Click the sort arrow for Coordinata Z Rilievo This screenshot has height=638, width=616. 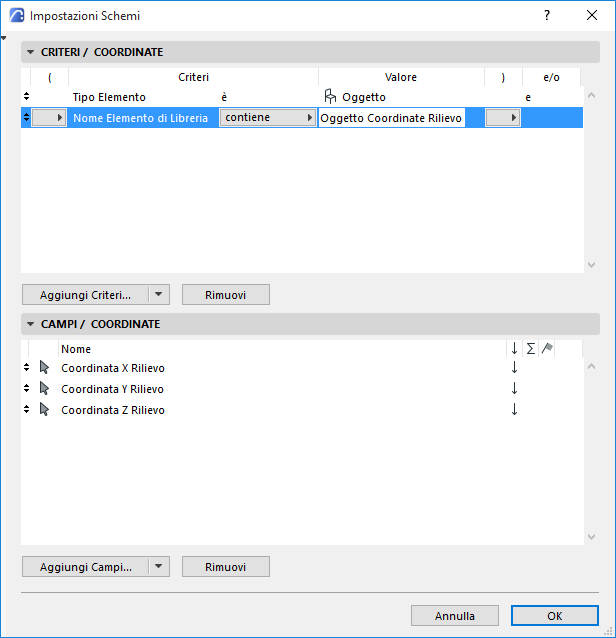[x=514, y=410]
